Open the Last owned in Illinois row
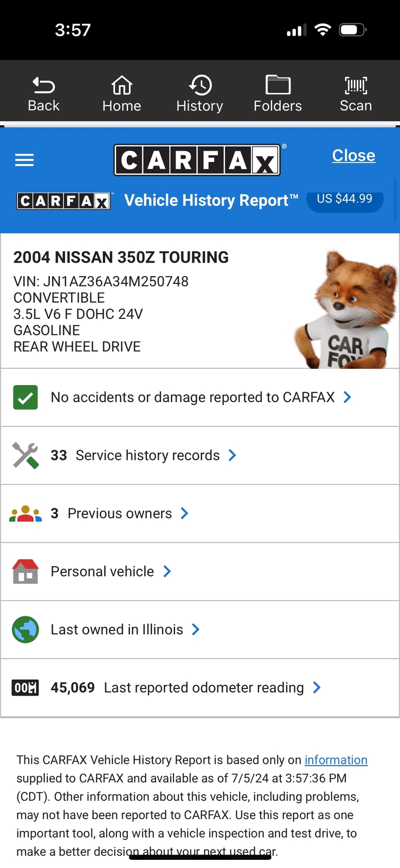Viewport: 400px width, 868px height. coord(117,630)
